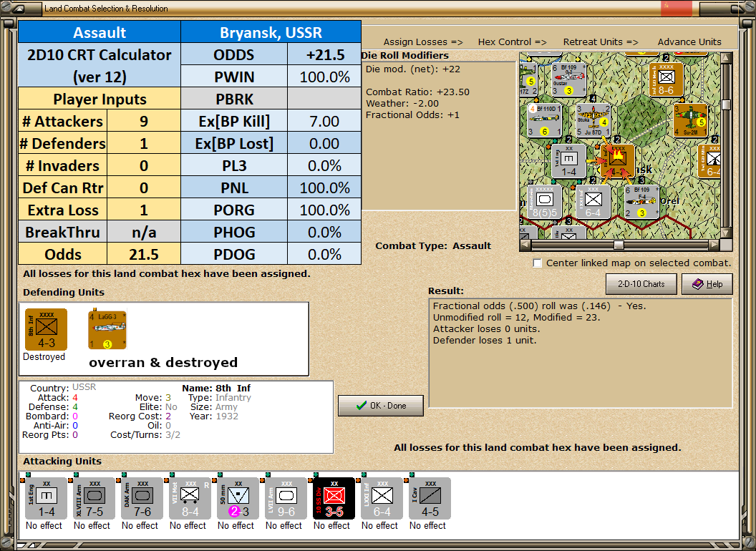Click the map's horizontal scrollbar thumb

[619, 245]
